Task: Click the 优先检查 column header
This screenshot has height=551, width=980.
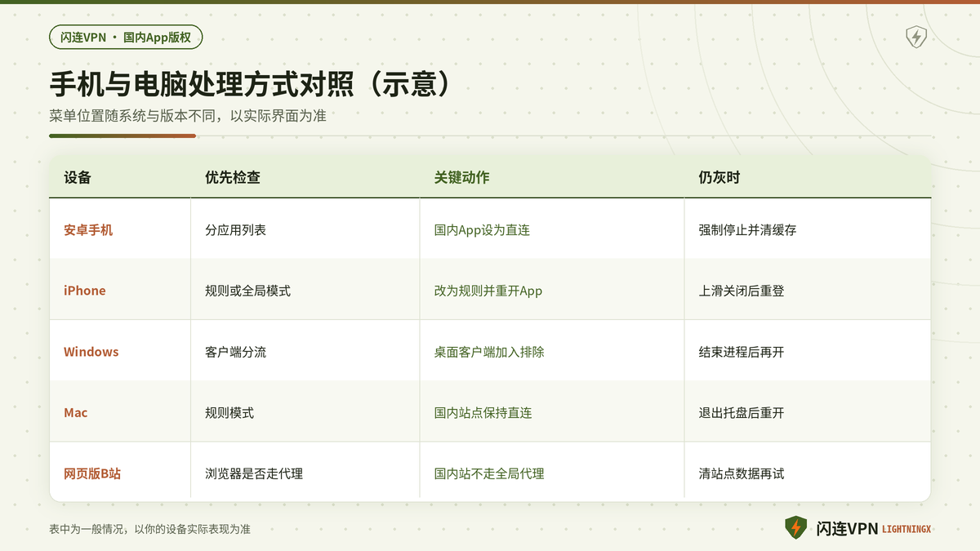Action: pyautogui.click(x=233, y=177)
